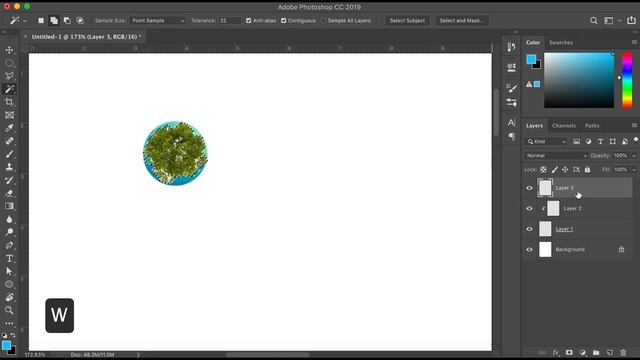640x360 pixels.
Task: Select the Brush tool
Action: tap(9, 154)
